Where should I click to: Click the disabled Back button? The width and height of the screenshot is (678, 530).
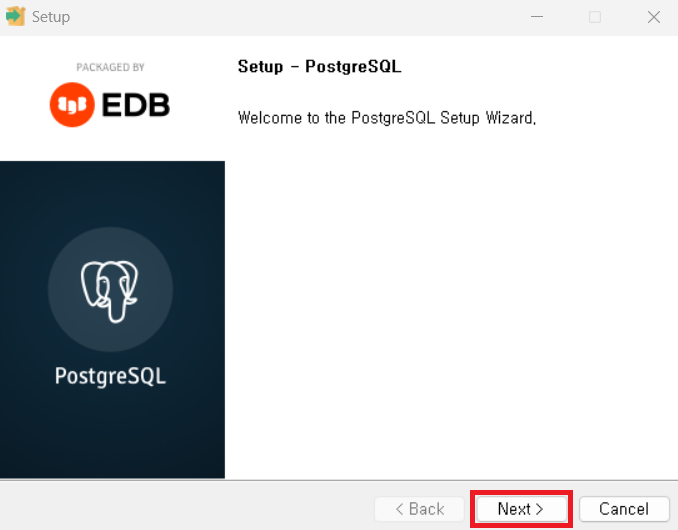point(419,509)
